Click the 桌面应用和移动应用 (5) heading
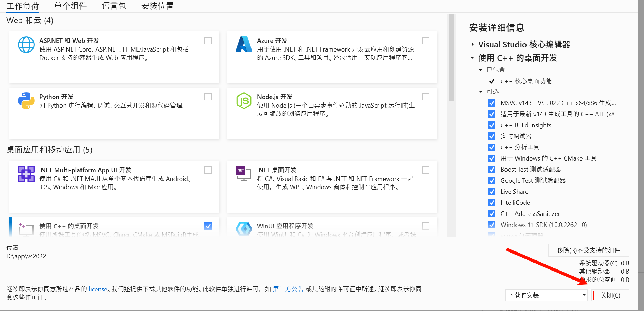The height and width of the screenshot is (311, 644). (49, 150)
